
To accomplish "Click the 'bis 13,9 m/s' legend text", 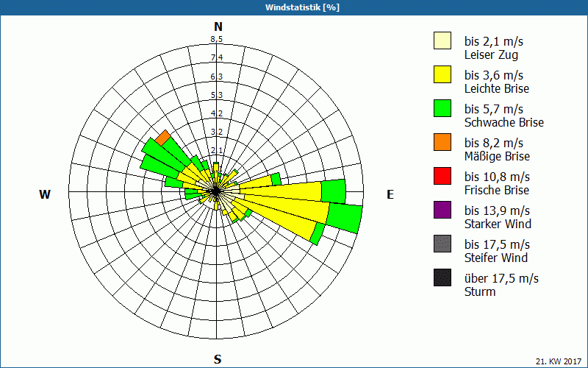I will (497, 210).
